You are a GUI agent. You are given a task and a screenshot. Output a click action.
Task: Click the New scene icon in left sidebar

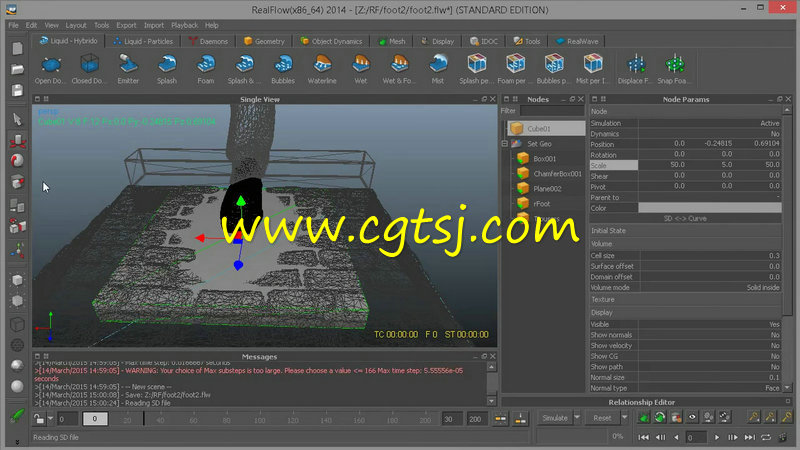coord(17,48)
